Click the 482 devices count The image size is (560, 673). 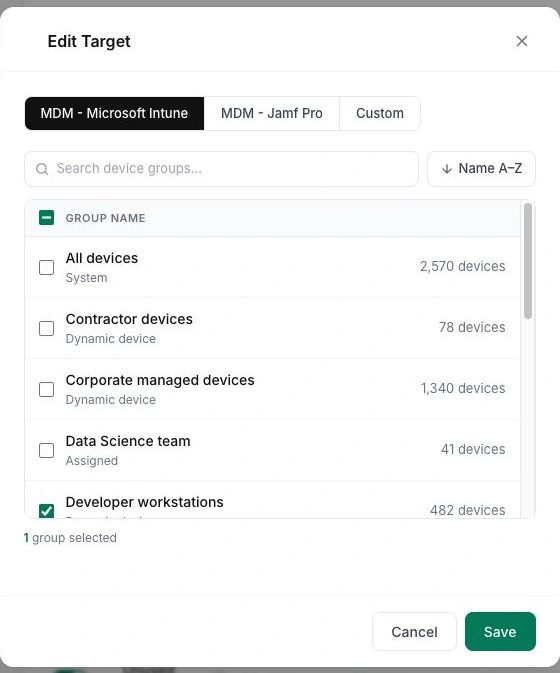468,510
